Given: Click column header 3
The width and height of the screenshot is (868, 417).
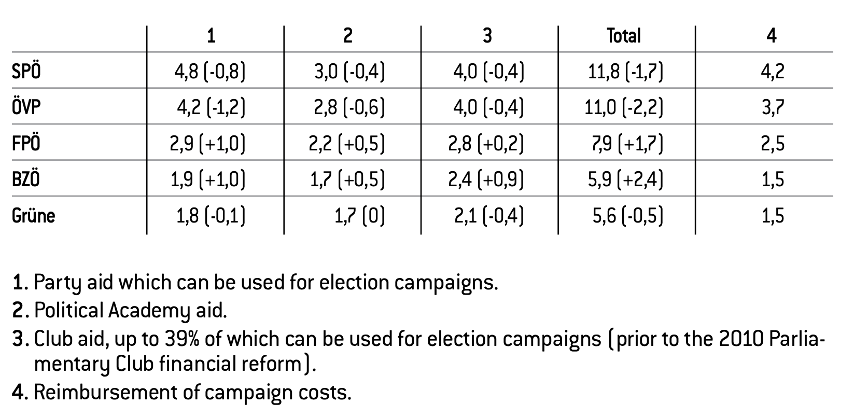Looking at the screenshot, I should pyautogui.click(x=487, y=36).
